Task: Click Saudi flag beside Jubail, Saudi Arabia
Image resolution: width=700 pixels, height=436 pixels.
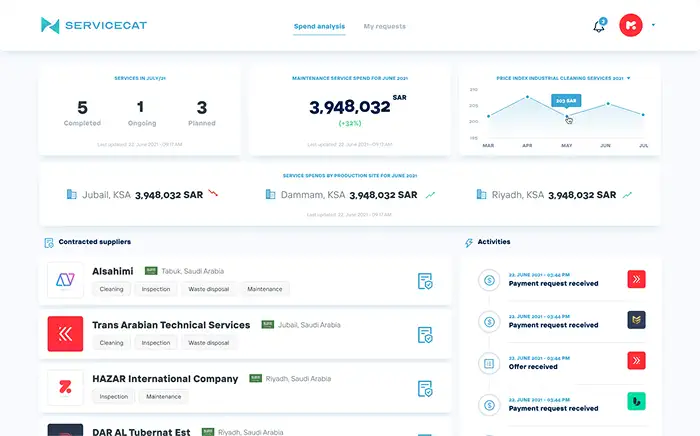Action: pyautogui.click(x=267, y=324)
